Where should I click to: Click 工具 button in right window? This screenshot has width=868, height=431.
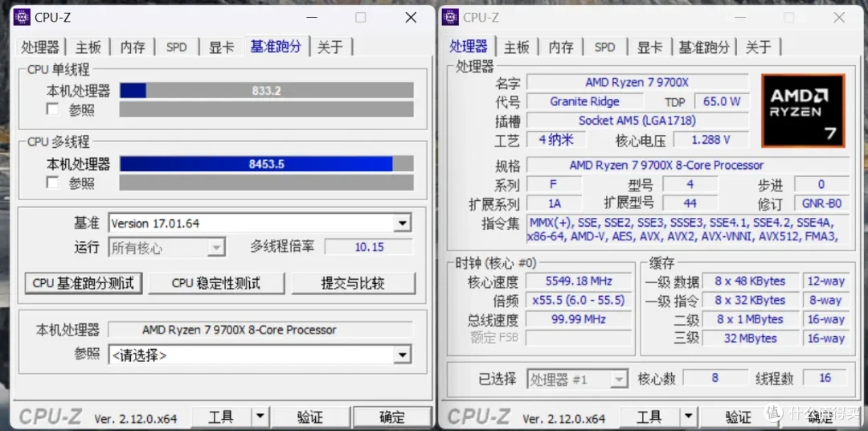point(649,417)
